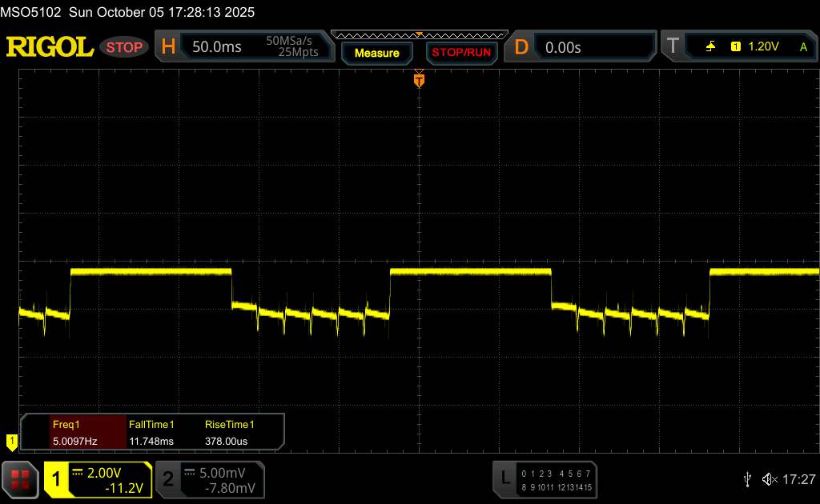820x504 pixels.
Task: Toggle channel 1 with the yellow tab
Action: (57, 479)
